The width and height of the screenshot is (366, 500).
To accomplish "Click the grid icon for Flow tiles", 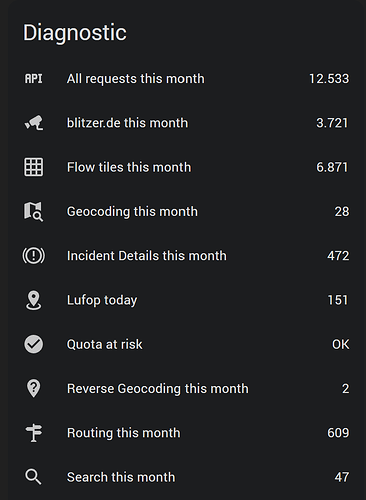I will (34, 167).
